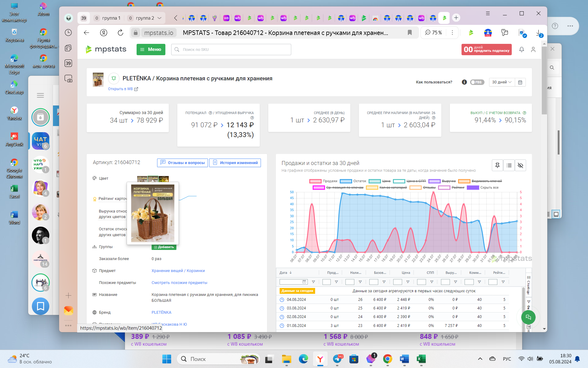Open browser history clock icon in sidebar
The height and width of the screenshot is (368, 588).
[68, 33]
